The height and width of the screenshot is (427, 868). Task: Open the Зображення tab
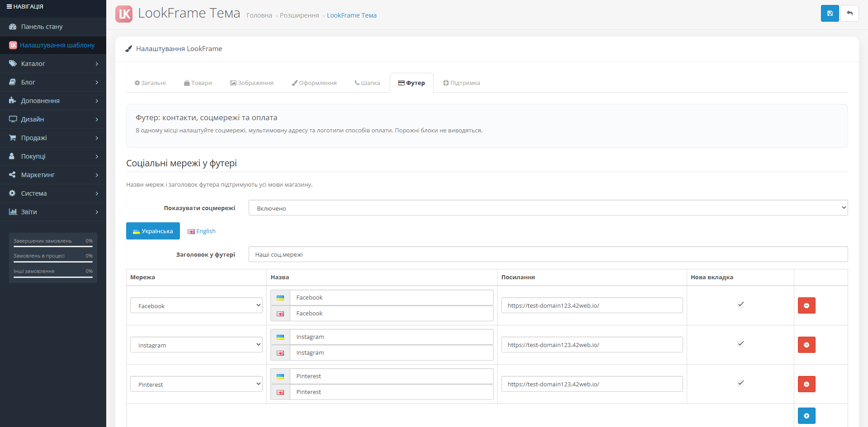coord(252,83)
